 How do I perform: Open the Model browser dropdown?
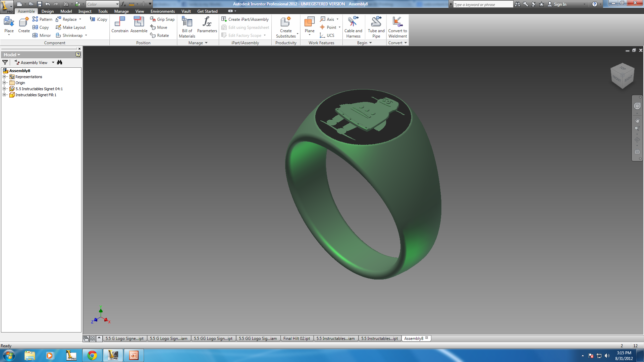click(12, 55)
